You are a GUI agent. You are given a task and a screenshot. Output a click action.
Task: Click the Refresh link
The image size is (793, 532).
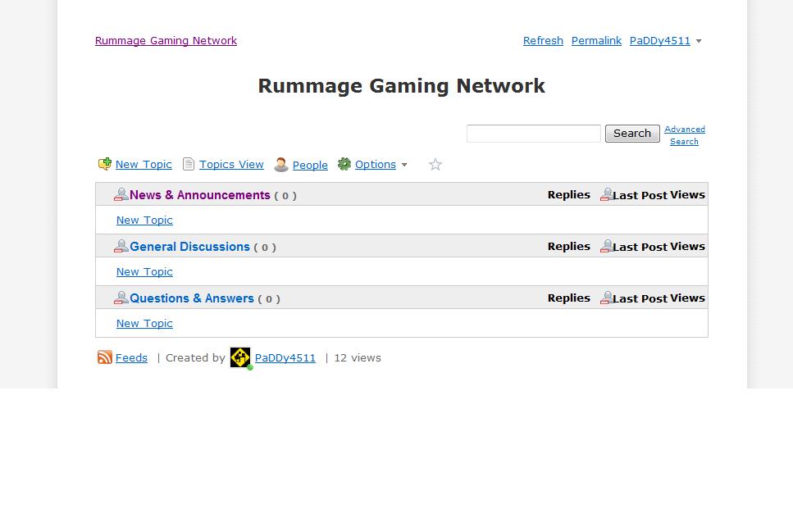pyautogui.click(x=543, y=41)
